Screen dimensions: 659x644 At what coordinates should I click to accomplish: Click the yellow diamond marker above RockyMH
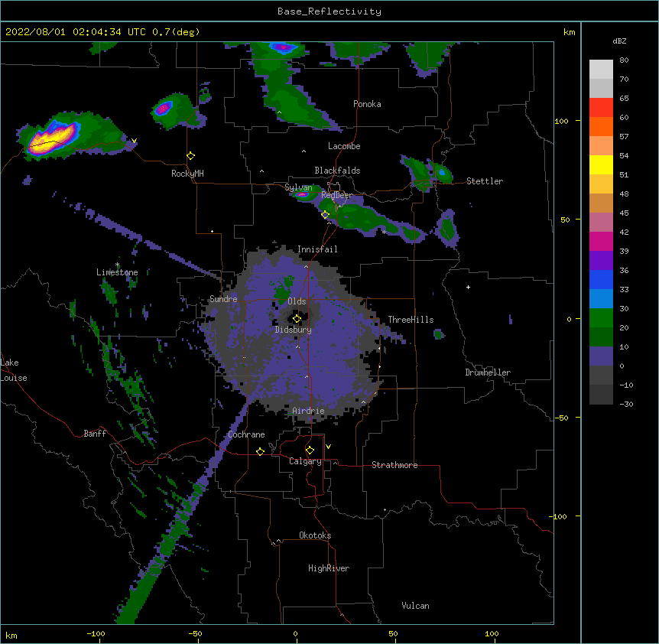(x=190, y=155)
